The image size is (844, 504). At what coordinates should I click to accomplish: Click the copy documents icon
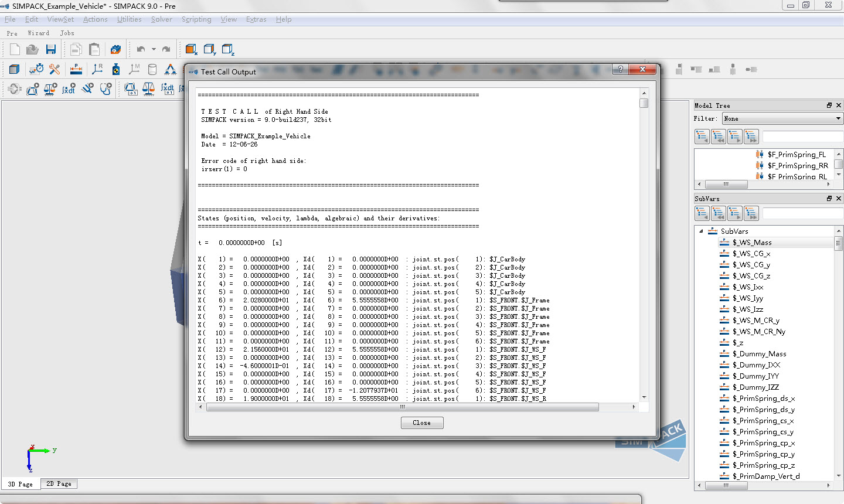pos(76,49)
